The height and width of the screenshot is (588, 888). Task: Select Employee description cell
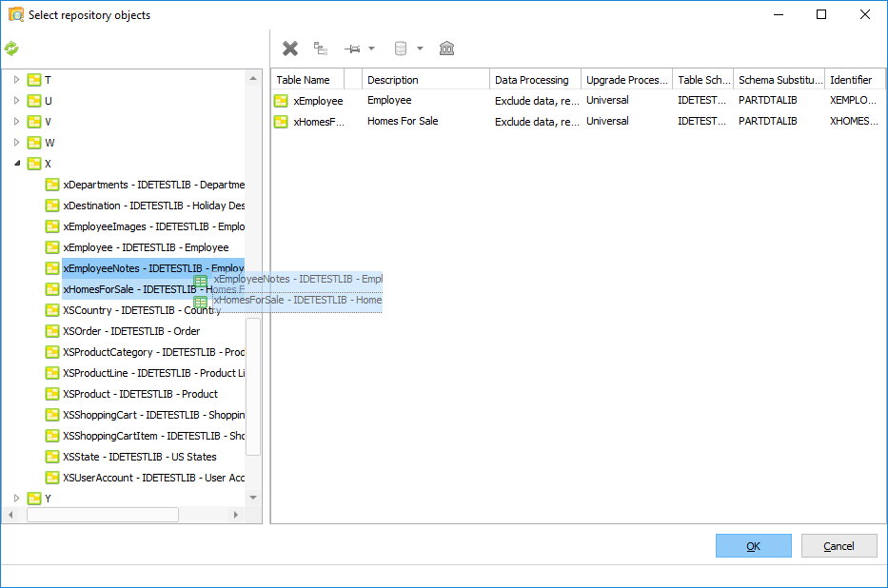tap(425, 101)
